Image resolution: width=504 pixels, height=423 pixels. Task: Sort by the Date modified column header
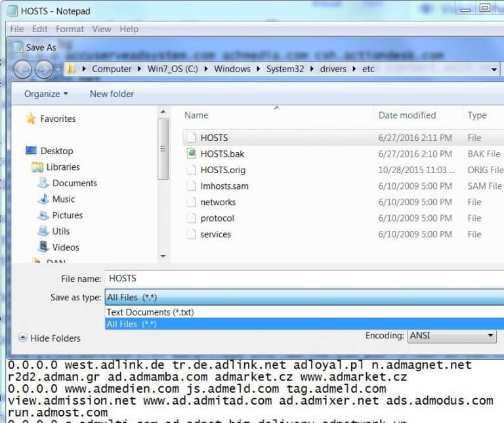click(x=407, y=115)
